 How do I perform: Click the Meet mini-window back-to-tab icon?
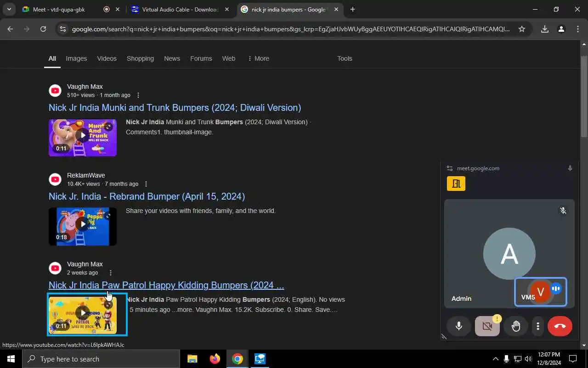pos(450,168)
